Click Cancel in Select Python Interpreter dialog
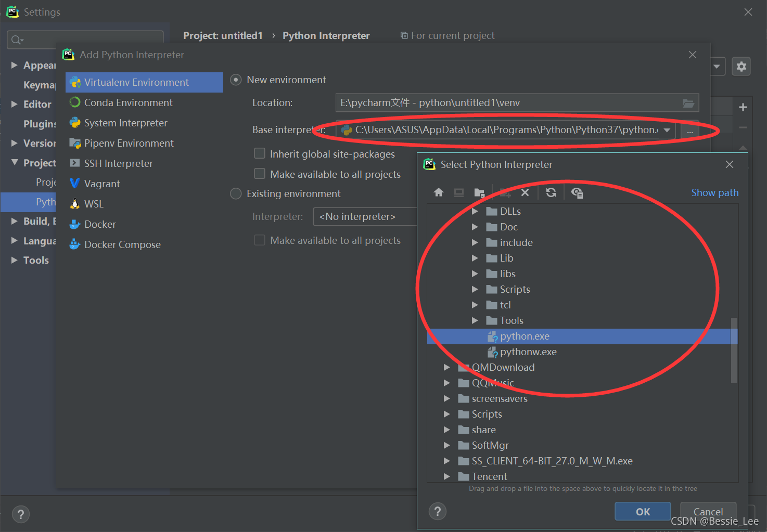The image size is (767, 532). click(708, 511)
